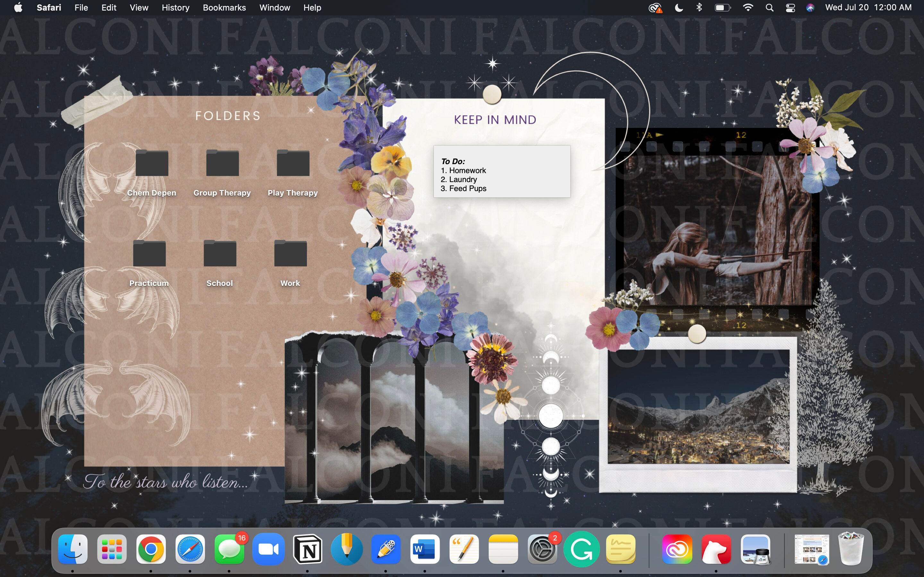Toggle Bluetooth from the menu bar
This screenshot has width=924, height=577.
pos(700,7)
